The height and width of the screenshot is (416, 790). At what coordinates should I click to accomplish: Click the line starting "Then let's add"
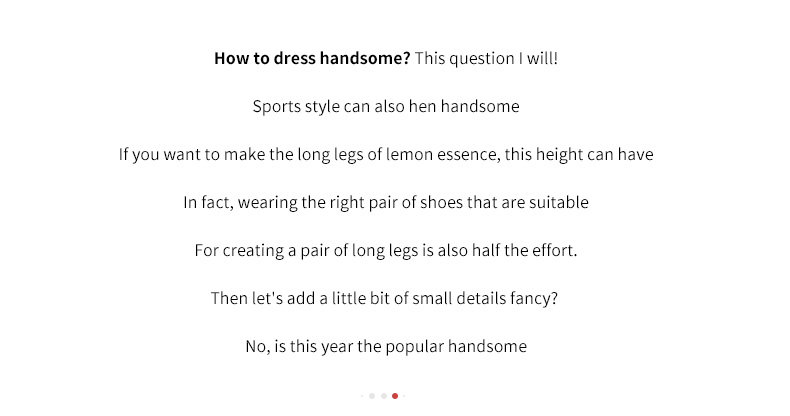(x=386, y=299)
